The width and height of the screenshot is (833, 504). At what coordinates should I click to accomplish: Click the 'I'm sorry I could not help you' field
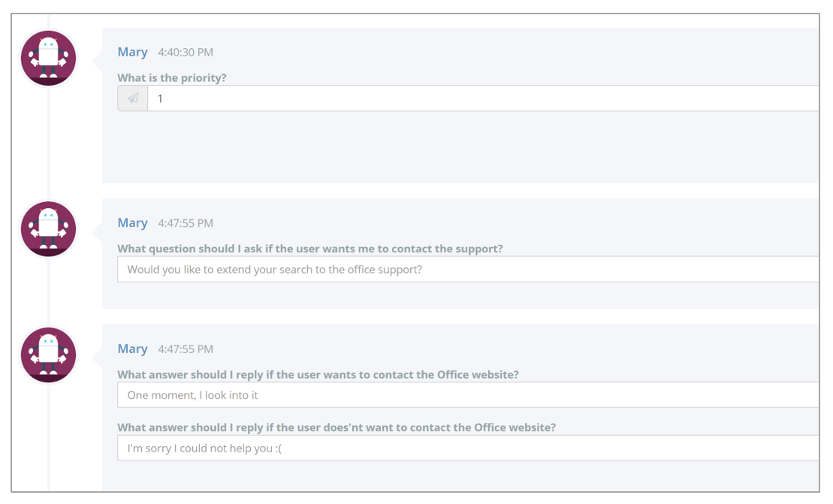468,448
